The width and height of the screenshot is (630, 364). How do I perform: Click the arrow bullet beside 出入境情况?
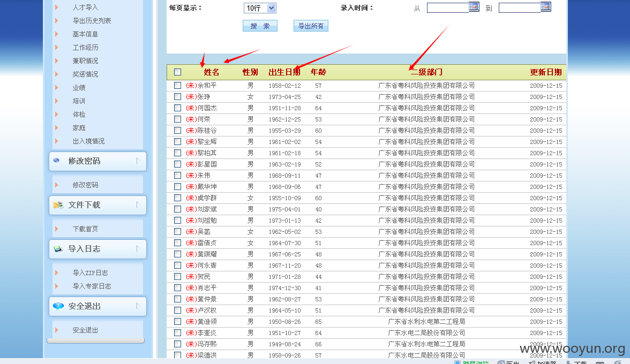tap(56, 141)
